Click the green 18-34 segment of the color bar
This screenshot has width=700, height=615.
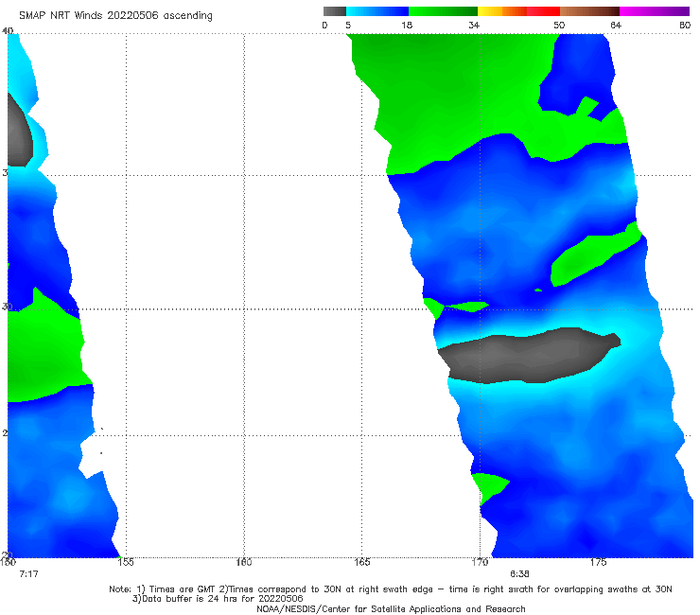pyautogui.click(x=443, y=11)
